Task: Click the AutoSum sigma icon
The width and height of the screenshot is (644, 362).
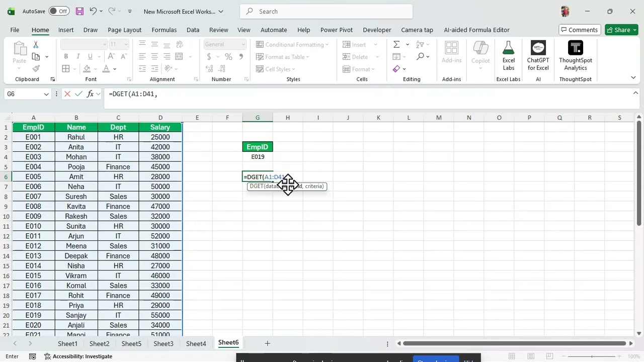Action: coord(396,44)
